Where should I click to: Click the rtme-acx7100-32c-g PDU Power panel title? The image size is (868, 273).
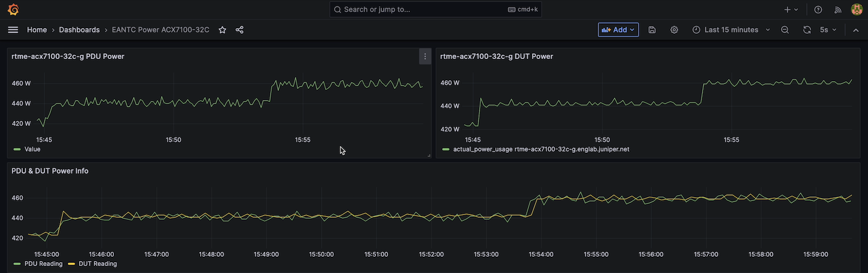tap(68, 56)
